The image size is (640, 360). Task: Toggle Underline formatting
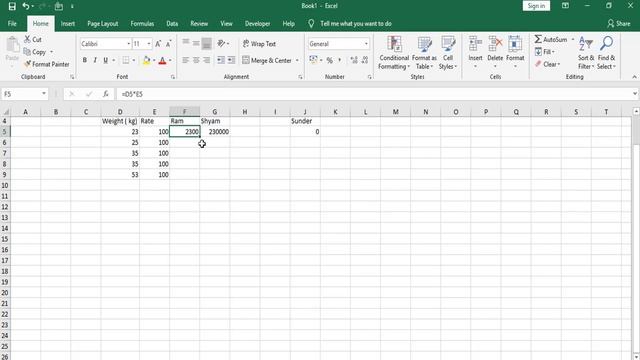coord(105,60)
